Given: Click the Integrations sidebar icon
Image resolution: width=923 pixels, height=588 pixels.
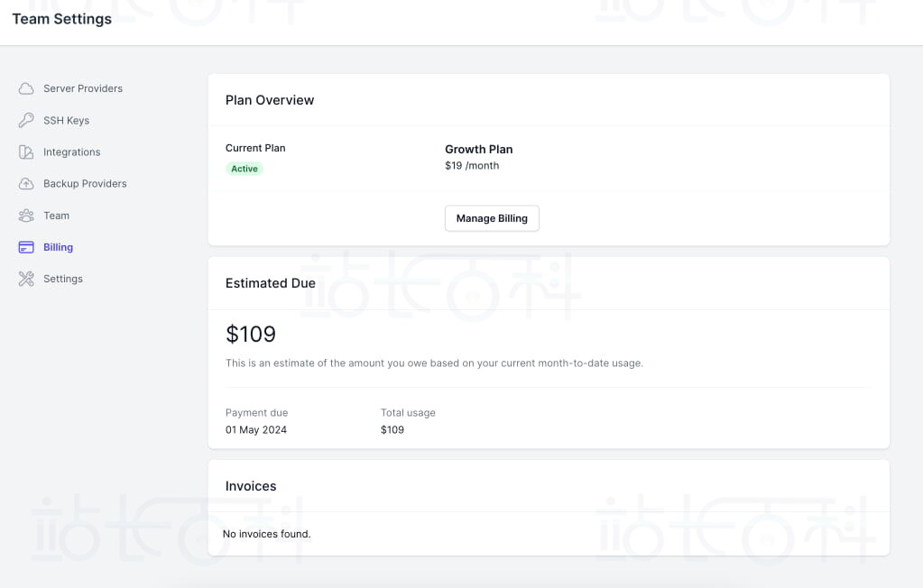Looking at the screenshot, I should [26, 152].
